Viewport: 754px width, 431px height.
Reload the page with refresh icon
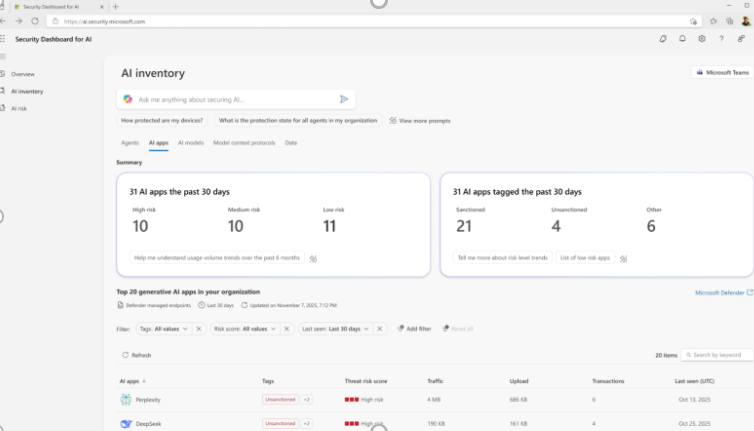pyautogui.click(x=35, y=21)
